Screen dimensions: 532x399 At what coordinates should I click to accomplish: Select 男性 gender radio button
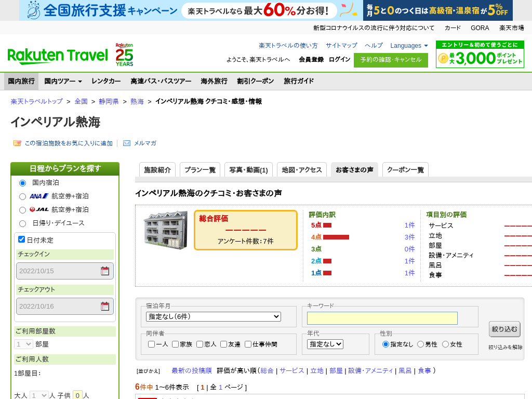coord(421,344)
